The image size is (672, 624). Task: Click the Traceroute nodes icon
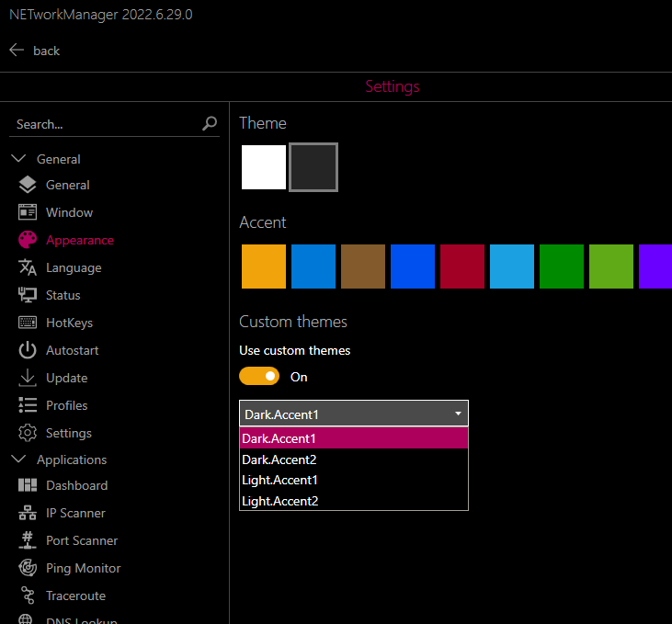tap(28, 596)
